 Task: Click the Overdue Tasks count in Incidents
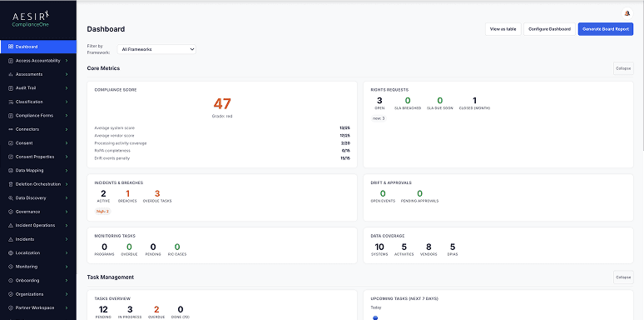pos(157,193)
